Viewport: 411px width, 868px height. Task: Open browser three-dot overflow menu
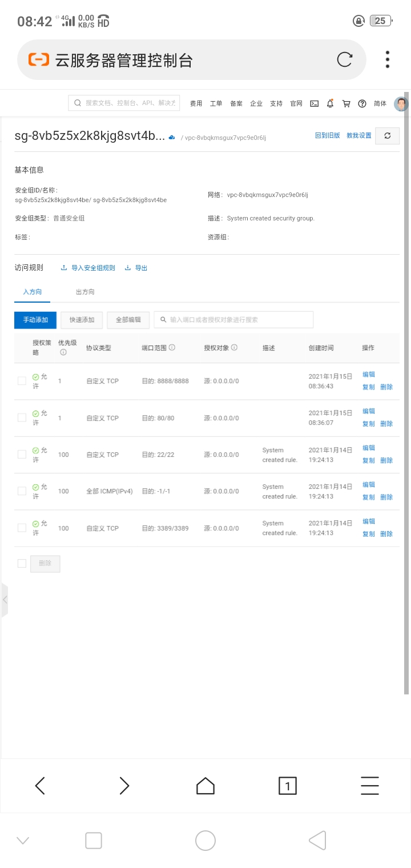388,59
